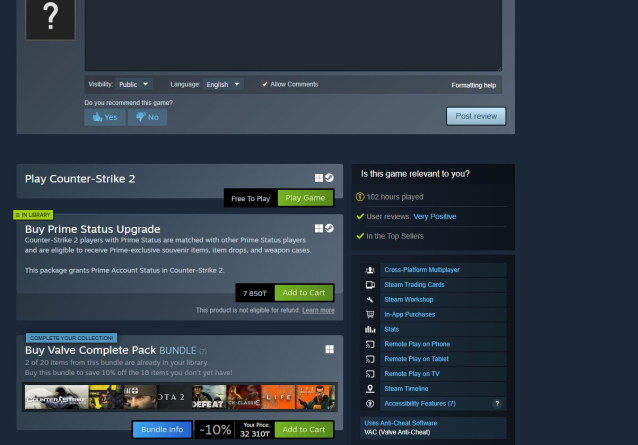Open Valve Complete Pack Bundle info
The image size is (638, 445).
[161, 429]
